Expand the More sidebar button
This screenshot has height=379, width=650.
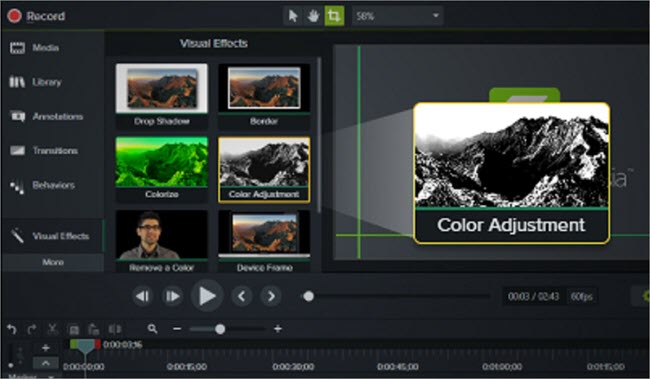click(x=53, y=262)
